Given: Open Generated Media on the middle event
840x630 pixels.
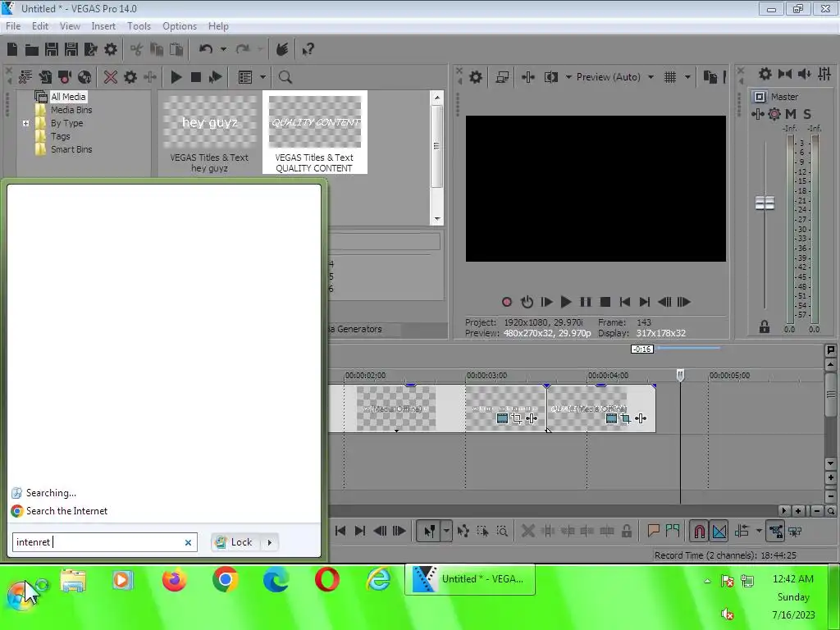Looking at the screenshot, I should 502,418.
